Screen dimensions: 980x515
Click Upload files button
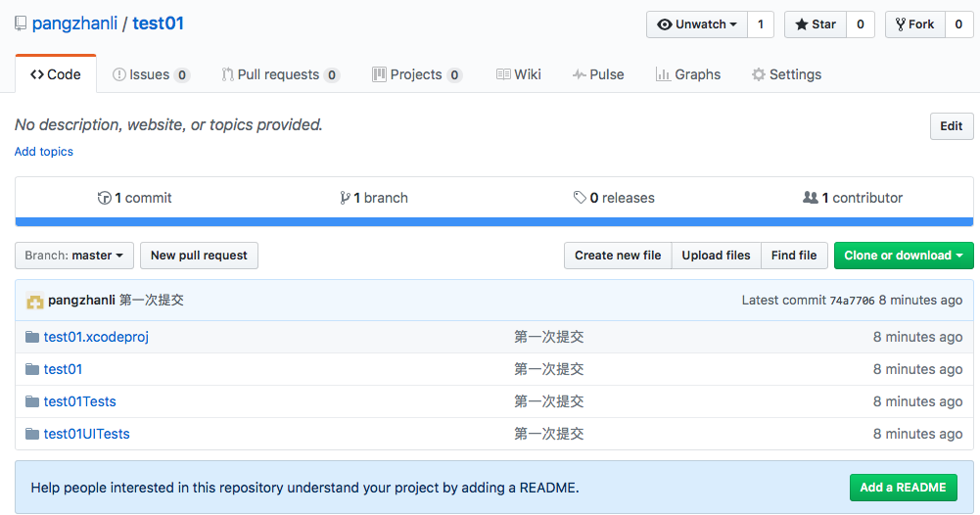click(x=716, y=256)
